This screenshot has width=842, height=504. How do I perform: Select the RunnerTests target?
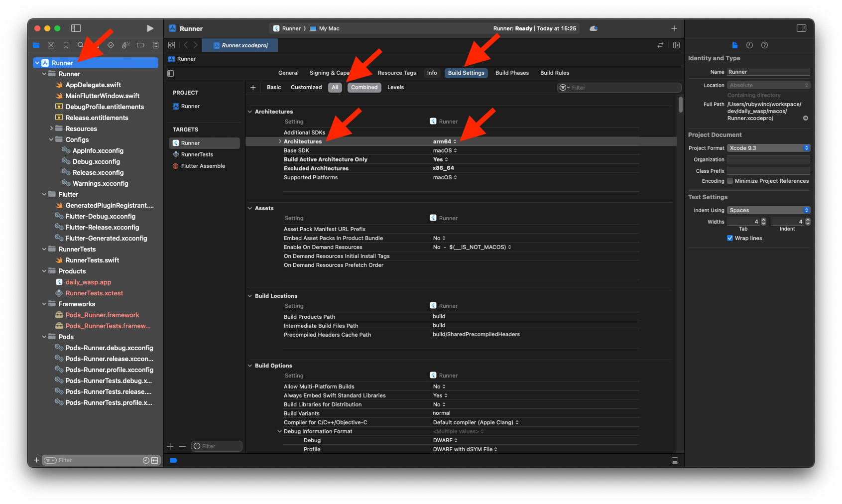tap(197, 154)
